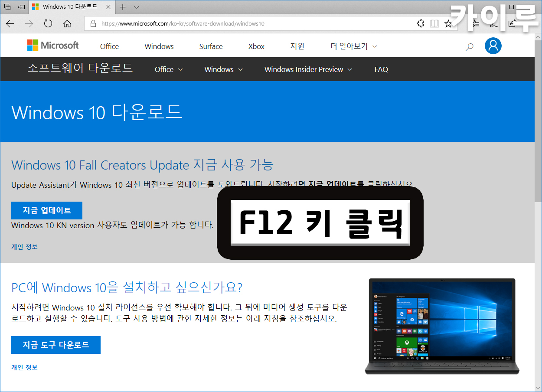Click the Home icon in the toolbar
Image resolution: width=542 pixels, height=392 pixels.
(67, 24)
